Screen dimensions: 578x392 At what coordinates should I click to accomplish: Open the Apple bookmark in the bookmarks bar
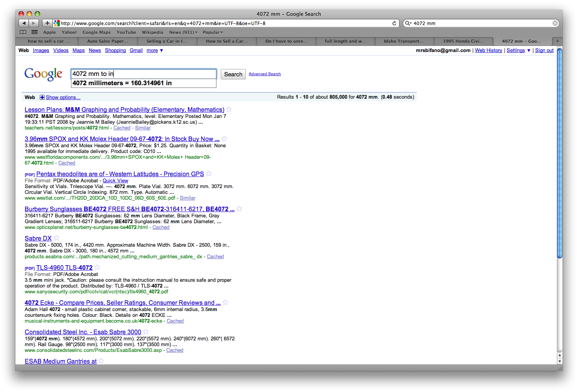pyautogui.click(x=49, y=32)
